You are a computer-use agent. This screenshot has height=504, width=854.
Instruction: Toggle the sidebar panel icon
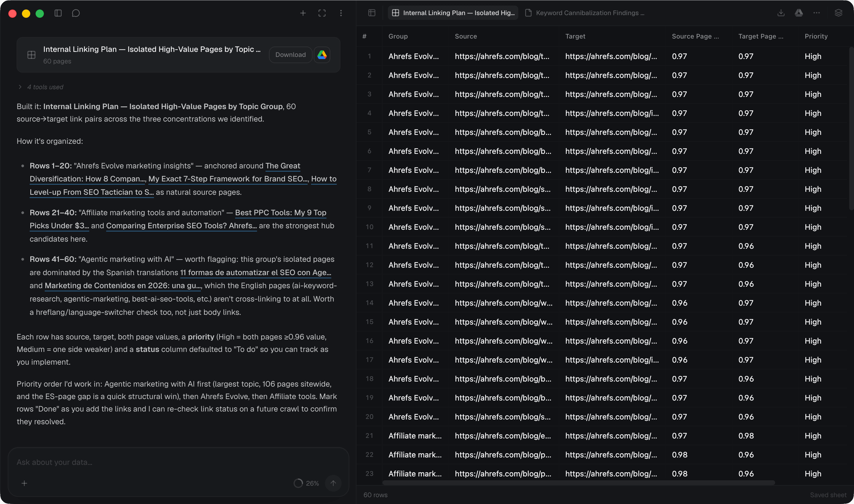58,13
